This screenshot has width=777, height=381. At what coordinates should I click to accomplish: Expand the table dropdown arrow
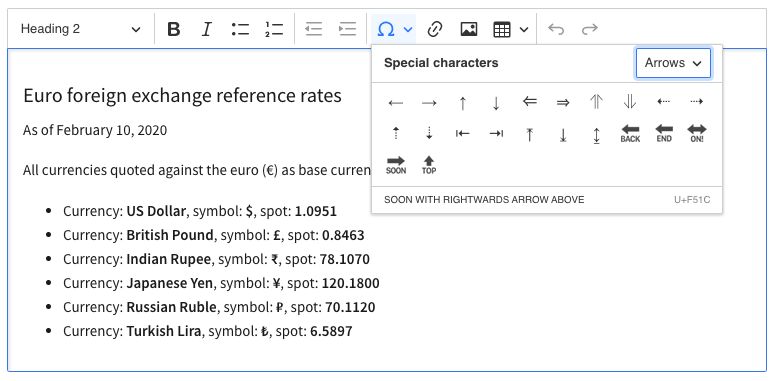(x=524, y=29)
